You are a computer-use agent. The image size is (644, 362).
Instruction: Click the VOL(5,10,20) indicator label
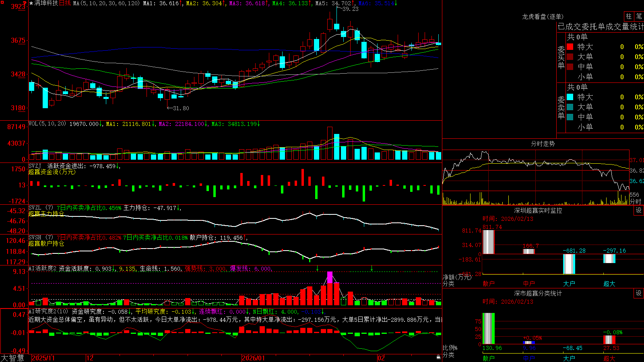47,123
